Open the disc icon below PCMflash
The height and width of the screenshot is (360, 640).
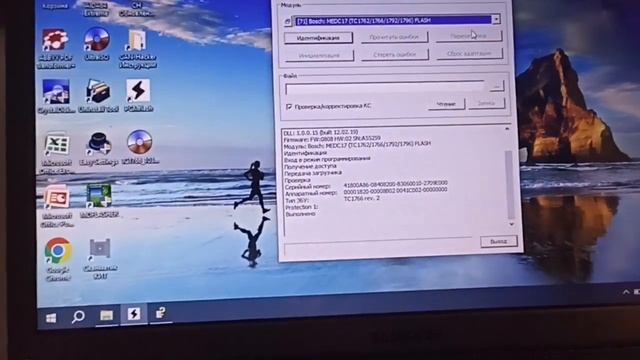[x=140, y=147]
